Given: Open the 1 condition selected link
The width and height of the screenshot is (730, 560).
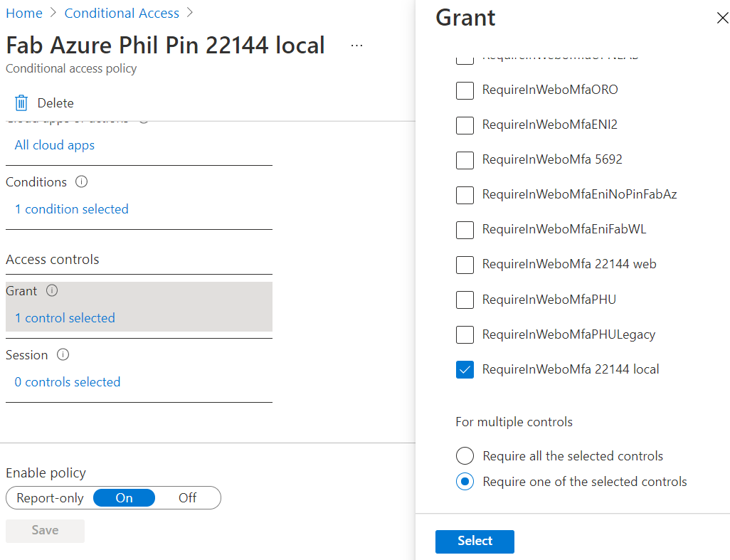Looking at the screenshot, I should pyautogui.click(x=72, y=209).
